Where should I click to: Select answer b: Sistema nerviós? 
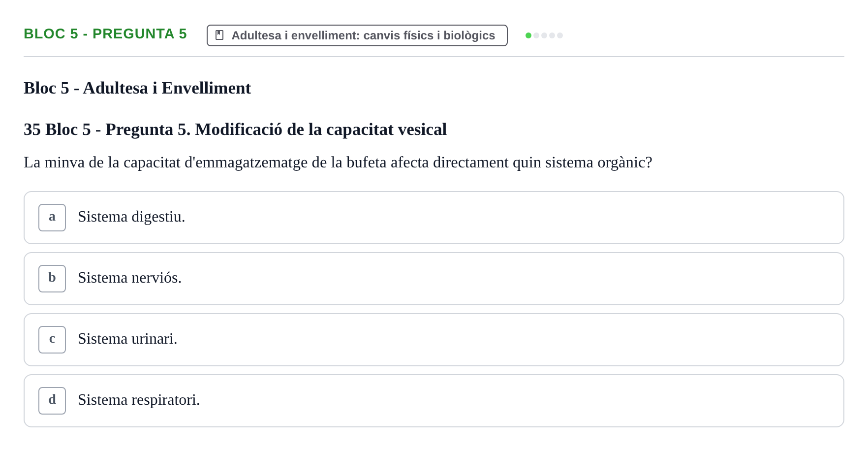(434, 279)
